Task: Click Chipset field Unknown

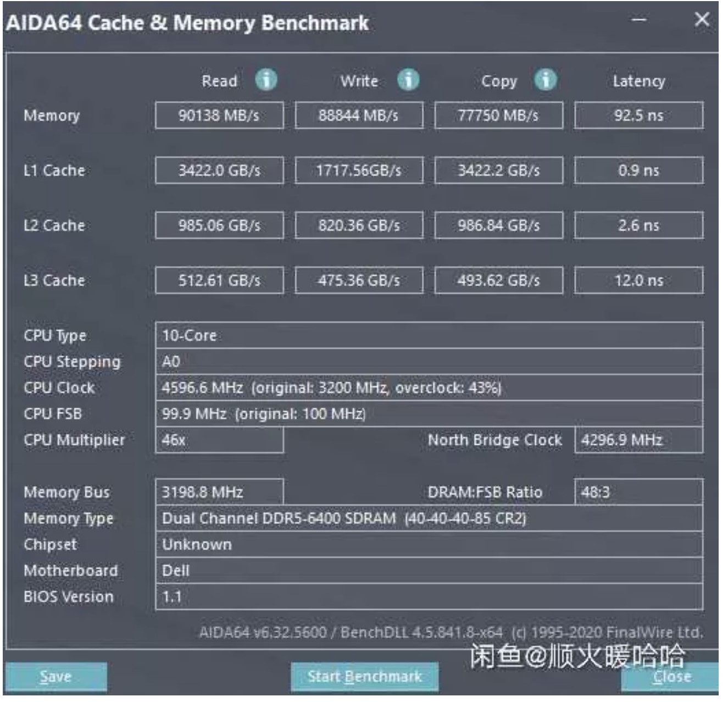Action: coord(429,544)
